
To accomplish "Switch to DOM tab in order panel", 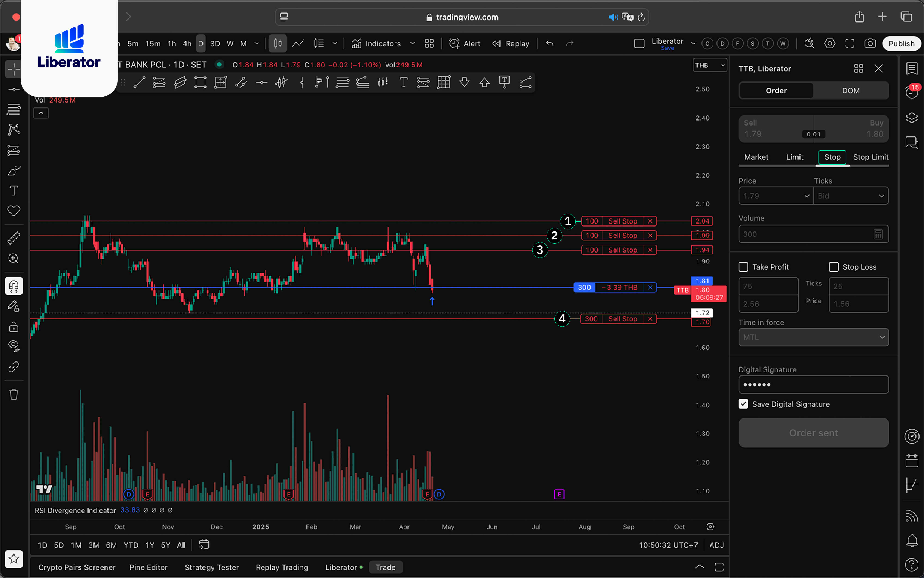I will tap(851, 91).
